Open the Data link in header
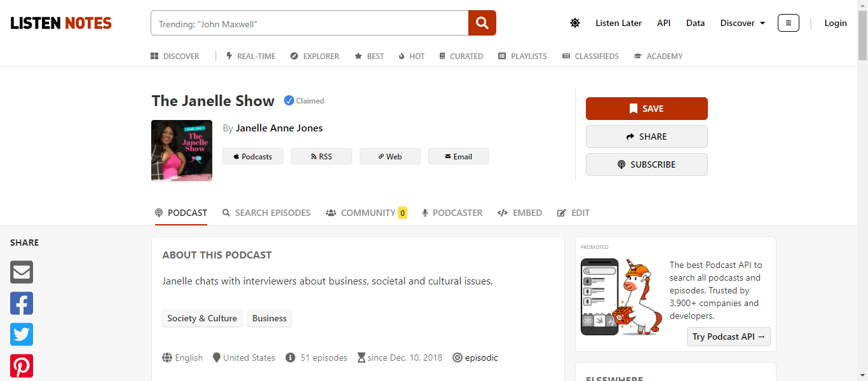Viewport: 868px width, 381px height. pos(695,23)
